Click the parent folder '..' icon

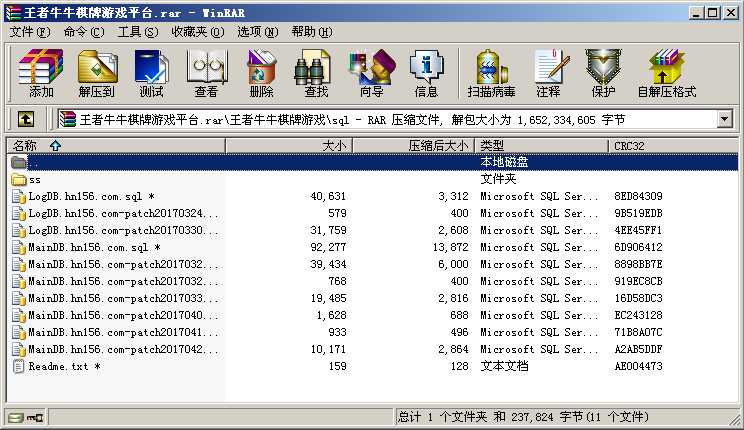19,163
